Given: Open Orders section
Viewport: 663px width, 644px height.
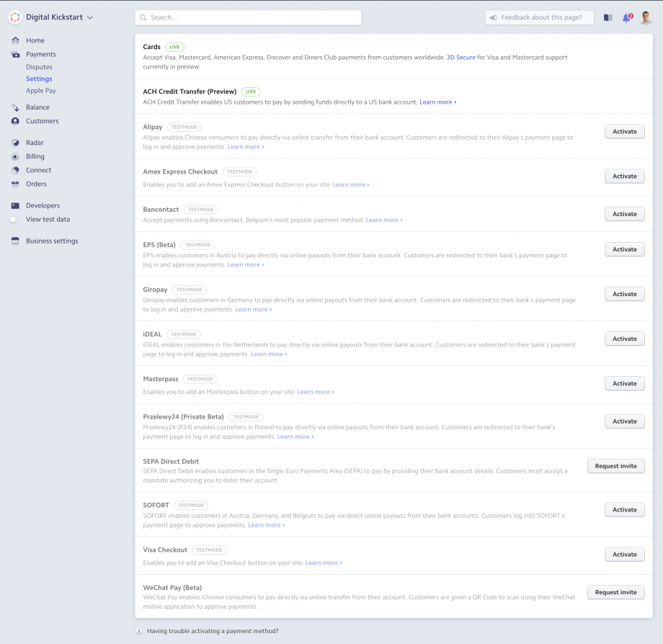Looking at the screenshot, I should 36,184.
